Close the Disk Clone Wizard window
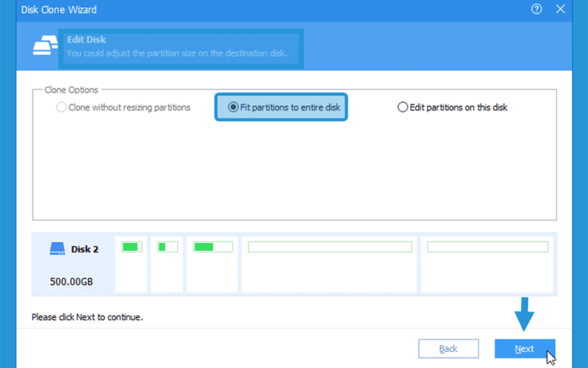This screenshot has width=588, height=368. point(560,9)
